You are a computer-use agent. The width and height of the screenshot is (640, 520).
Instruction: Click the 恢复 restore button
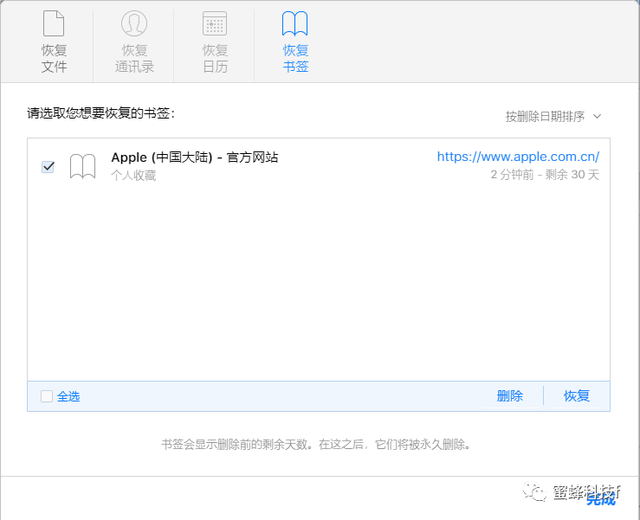pyautogui.click(x=576, y=396)
